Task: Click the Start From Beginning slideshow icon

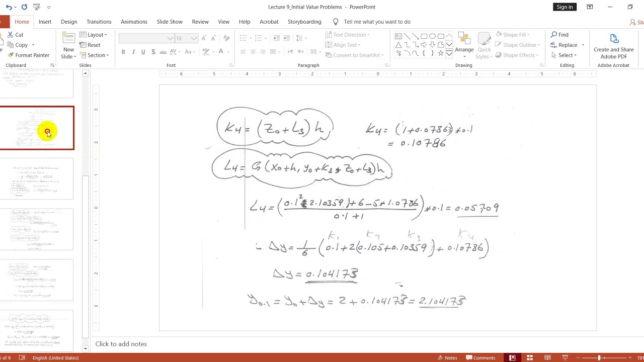Action: [36, 7]
